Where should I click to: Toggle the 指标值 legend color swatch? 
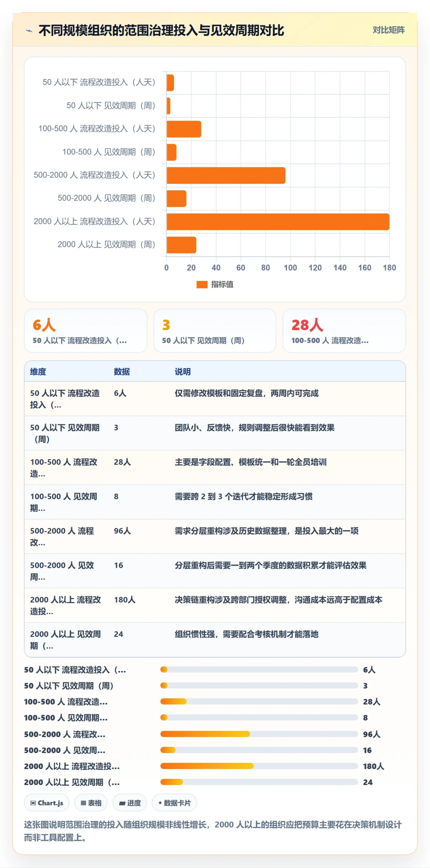pos(202,284)
